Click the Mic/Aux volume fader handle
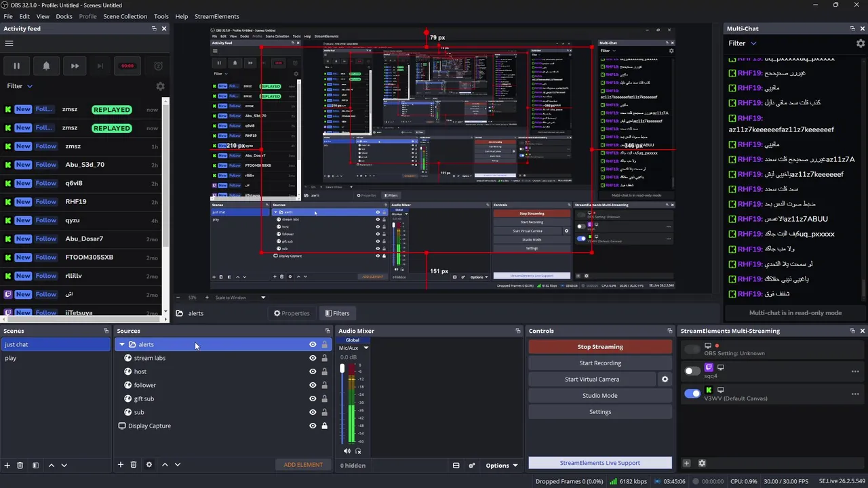Screen dimensions: 868x488 [x=342, y=368]
